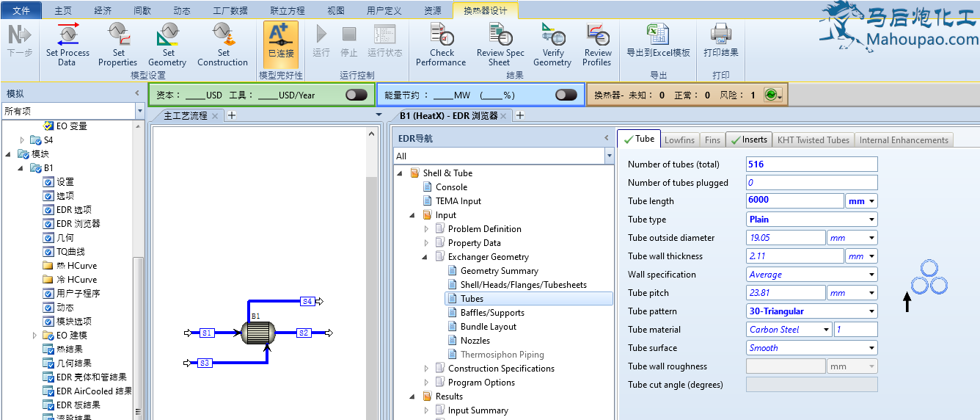
Task: Click the 下一步 next-step button
Action: click(20, 41)
